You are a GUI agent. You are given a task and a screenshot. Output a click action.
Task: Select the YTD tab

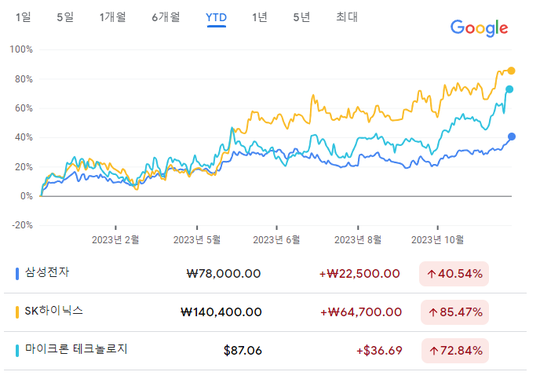(216, 18)
